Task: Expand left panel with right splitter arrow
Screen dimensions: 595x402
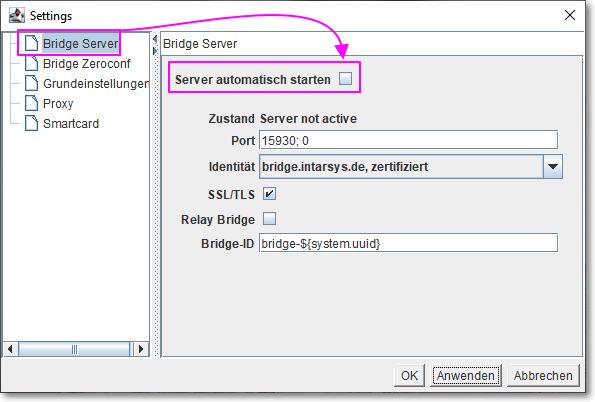Action: point(155,50)
